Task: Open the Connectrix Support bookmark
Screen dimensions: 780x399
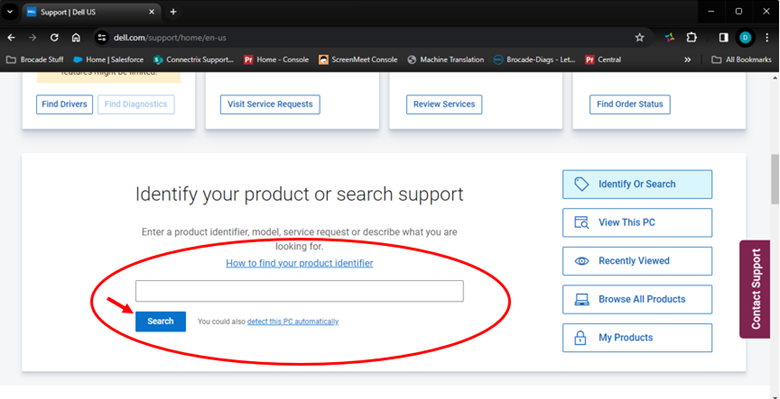Action: point(194,60)
